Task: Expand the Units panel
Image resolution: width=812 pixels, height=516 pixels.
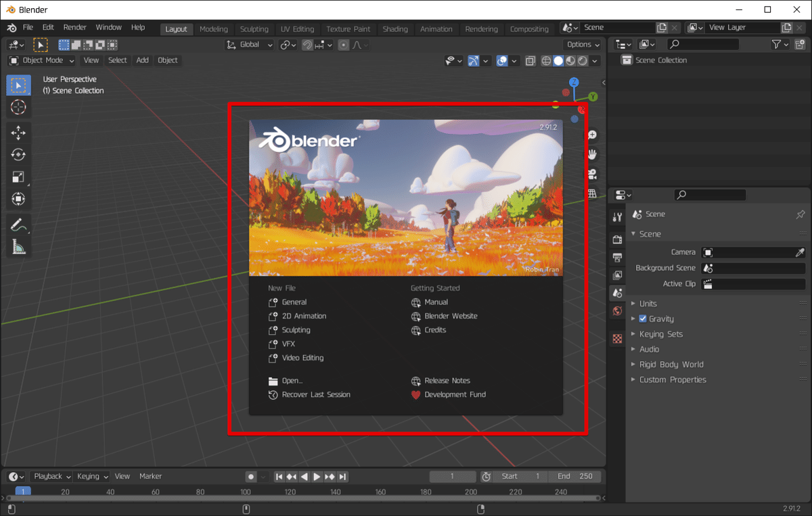Action: click(648, 304)
